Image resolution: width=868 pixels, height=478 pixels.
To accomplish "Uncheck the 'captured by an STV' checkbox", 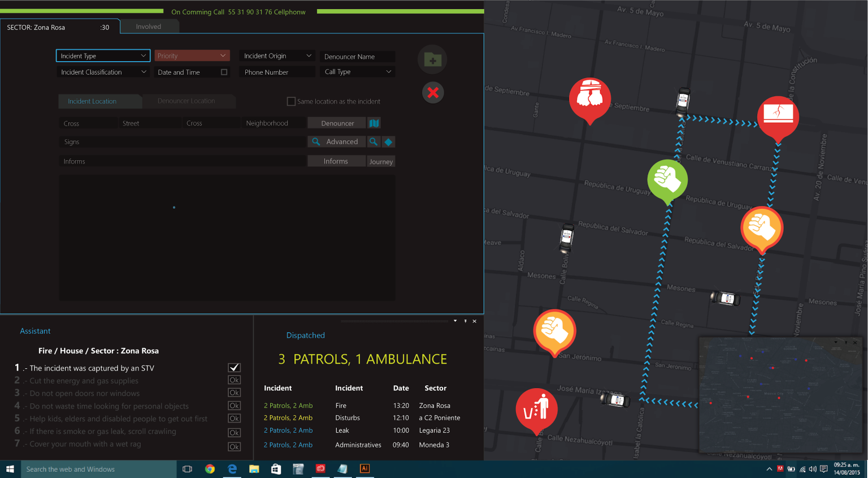I will (234, 368).
